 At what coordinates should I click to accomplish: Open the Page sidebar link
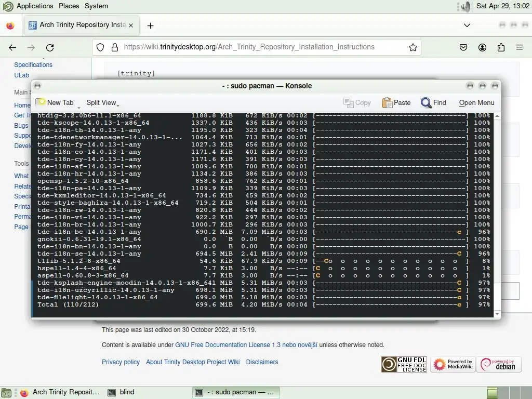[x=21, y=227]
